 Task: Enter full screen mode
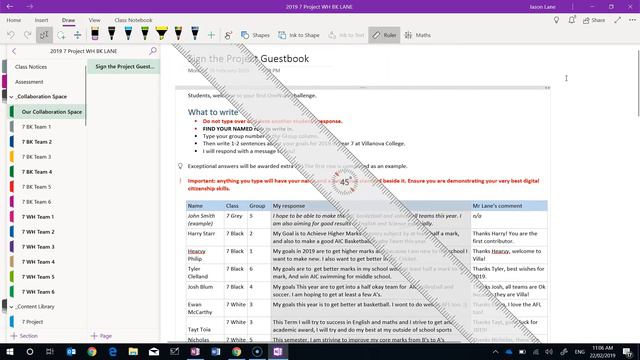pos(618,20)
